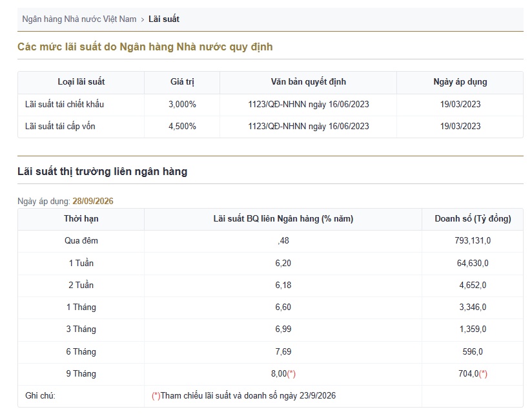Image resolution: width=532 pixels, height=416 pixels.
Task: Click the Loại lãi suất column header
Action: (81, 82)
